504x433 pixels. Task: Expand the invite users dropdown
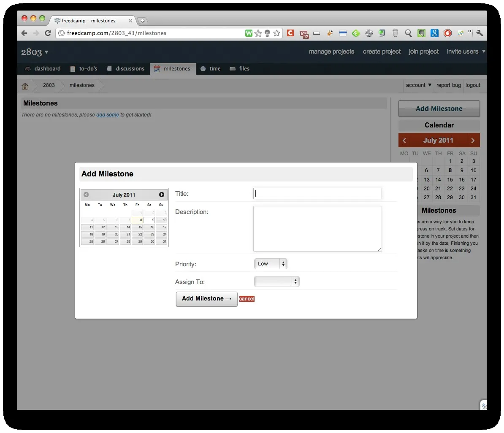click(x=483, y=51)
